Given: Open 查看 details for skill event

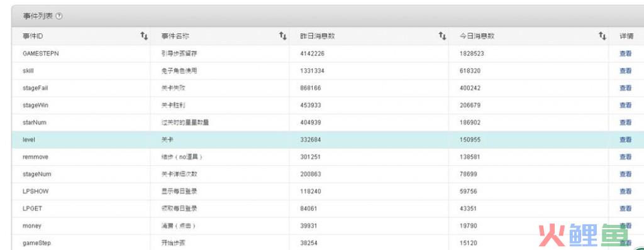Looking at the screenshot, I should (x=626, y=70).
